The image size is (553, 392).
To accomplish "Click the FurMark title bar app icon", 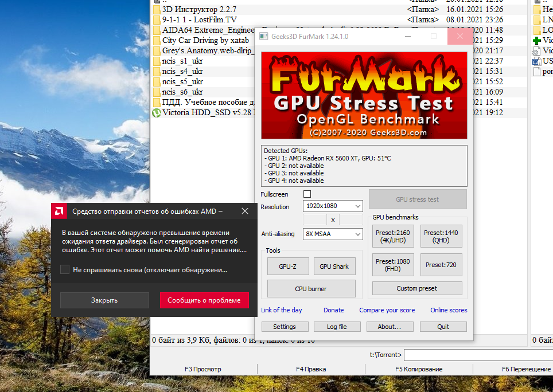I will (263, 36).
